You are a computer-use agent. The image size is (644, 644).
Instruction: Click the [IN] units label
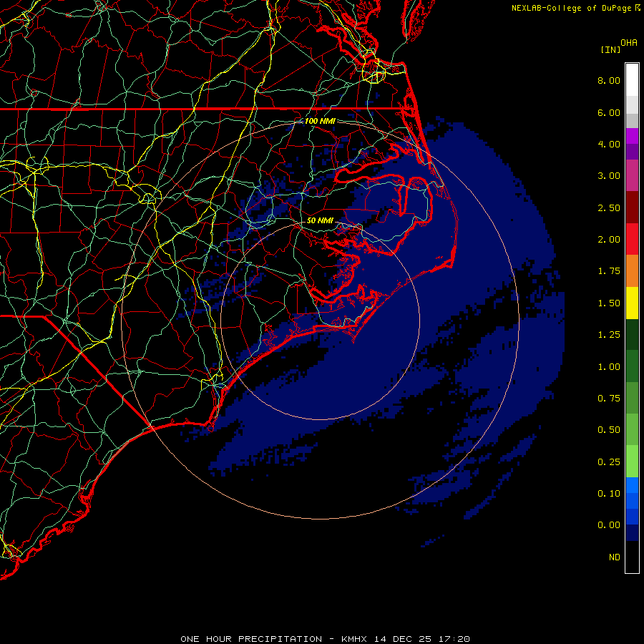click(x=610, y=49)
